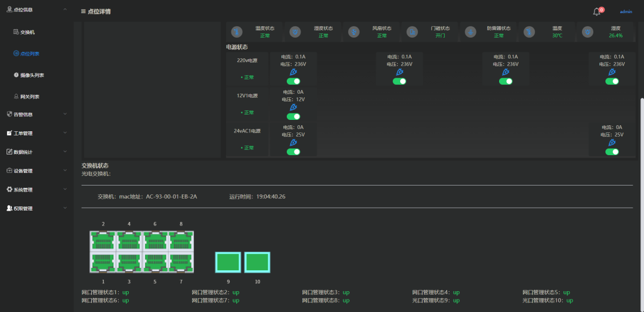Click the admin user link

point(626,12)
